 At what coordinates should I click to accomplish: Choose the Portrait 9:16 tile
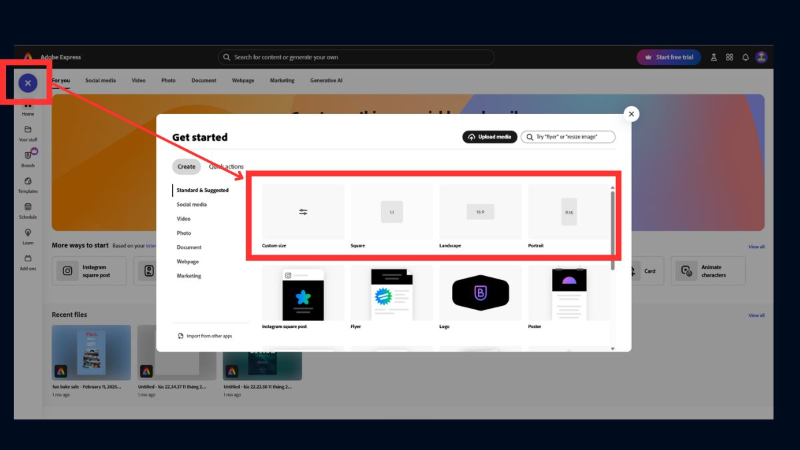click(x=569, y=216)
